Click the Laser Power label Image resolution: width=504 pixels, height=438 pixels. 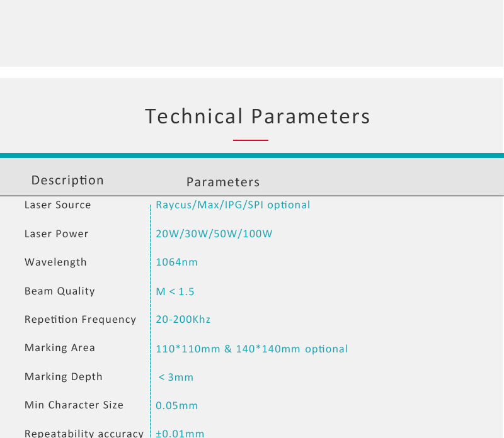pos(57,233)
